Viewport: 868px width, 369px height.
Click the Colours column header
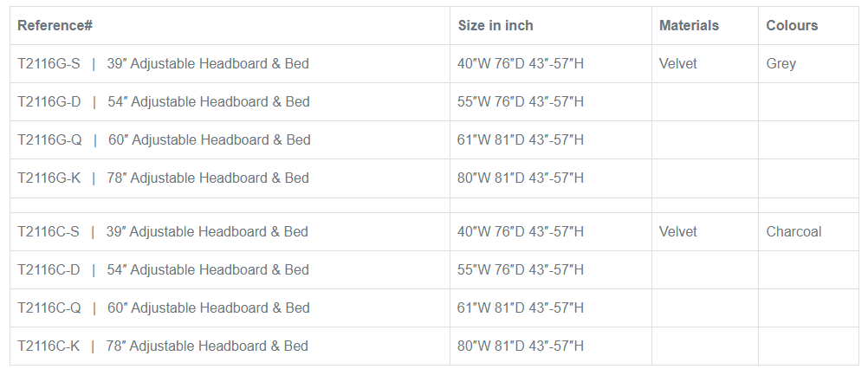[x=792, y=25]
